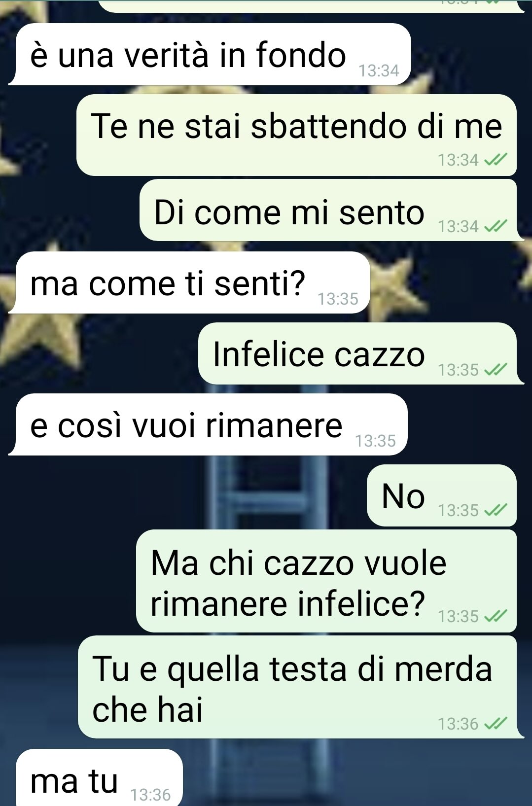This screenshot has width=532, height=806.
Task: Click read receipt ticks on 'Infelice cazzo'
Action: click(x=496, y=370)
